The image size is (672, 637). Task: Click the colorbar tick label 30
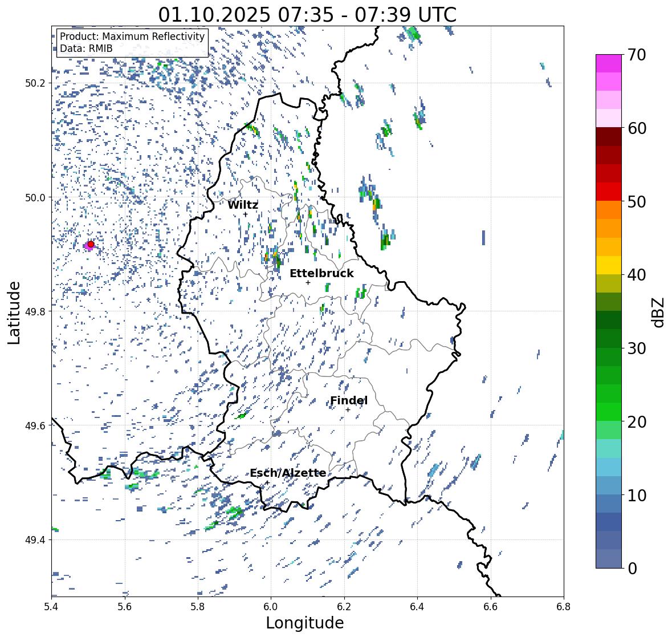pos(637,348)
